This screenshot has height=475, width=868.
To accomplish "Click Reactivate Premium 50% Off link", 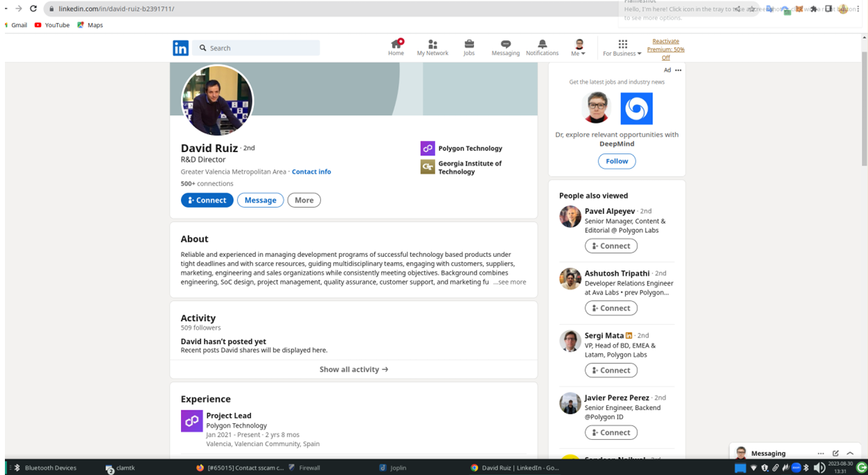I will click(665, 49).
